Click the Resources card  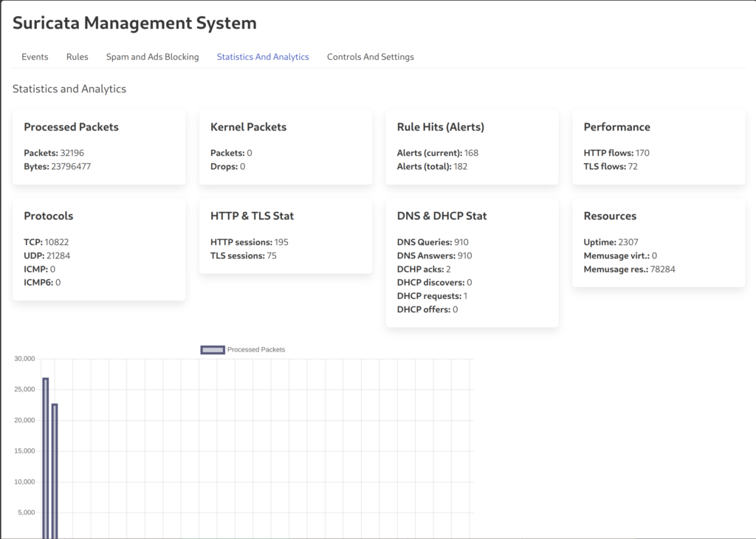coord(658,242)
